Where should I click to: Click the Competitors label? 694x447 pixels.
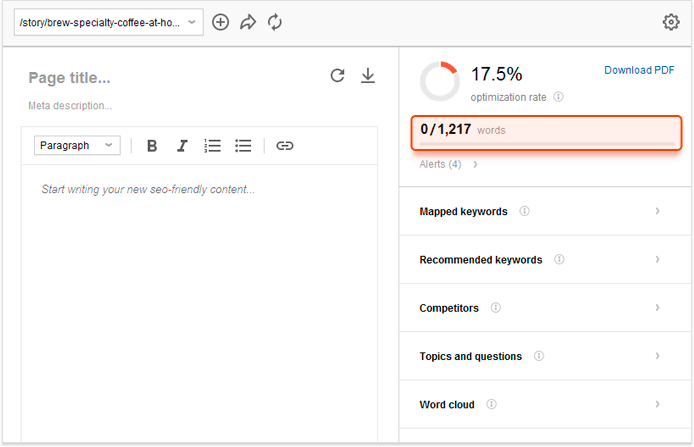[x=449, y=308]
